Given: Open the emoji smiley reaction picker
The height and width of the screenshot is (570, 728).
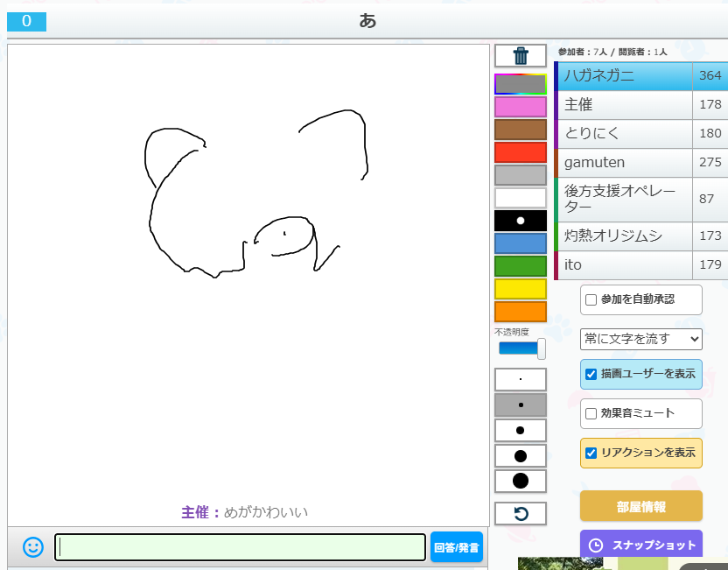Looking at the screenshot, I should (x=32, y=547).
